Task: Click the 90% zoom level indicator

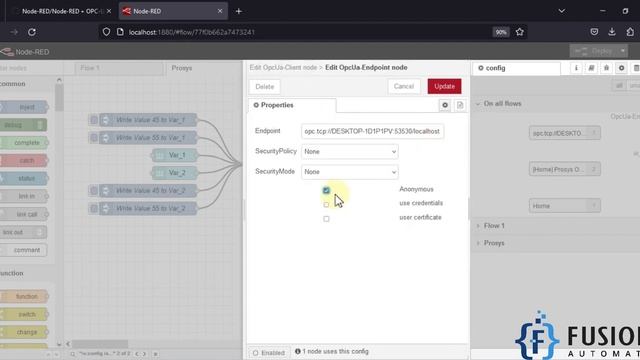Action: [x=501, y=32]
